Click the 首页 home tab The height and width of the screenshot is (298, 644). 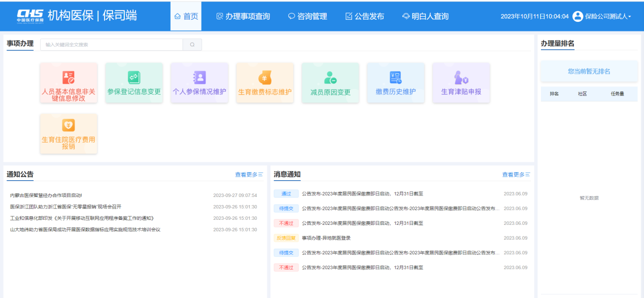186,16
